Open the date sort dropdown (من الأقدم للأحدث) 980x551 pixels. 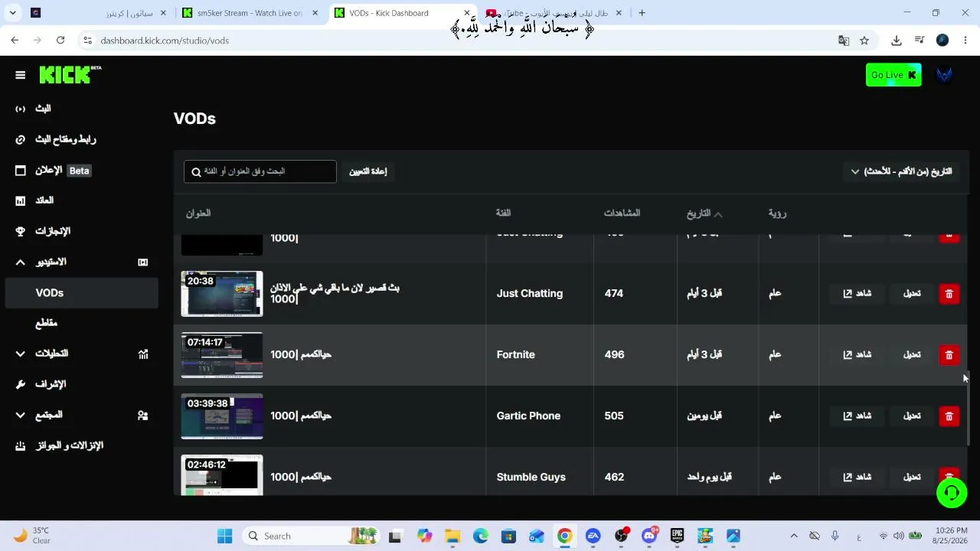(902, 171)
